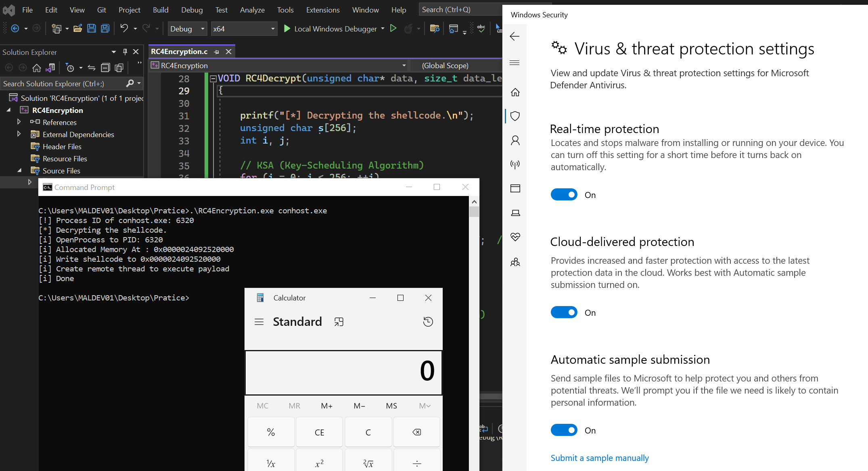
Task: Toggle Automatic sample submission off
Action: click(564, 430)
